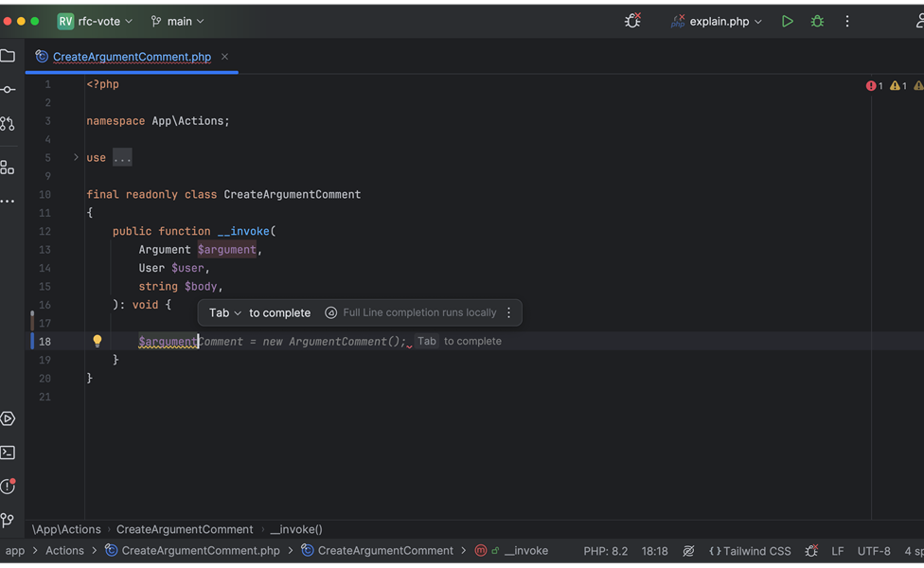The width and height of the screenshot is (924, 568).
Task: Click the PHP debug status bar icon
Action: 811,551
